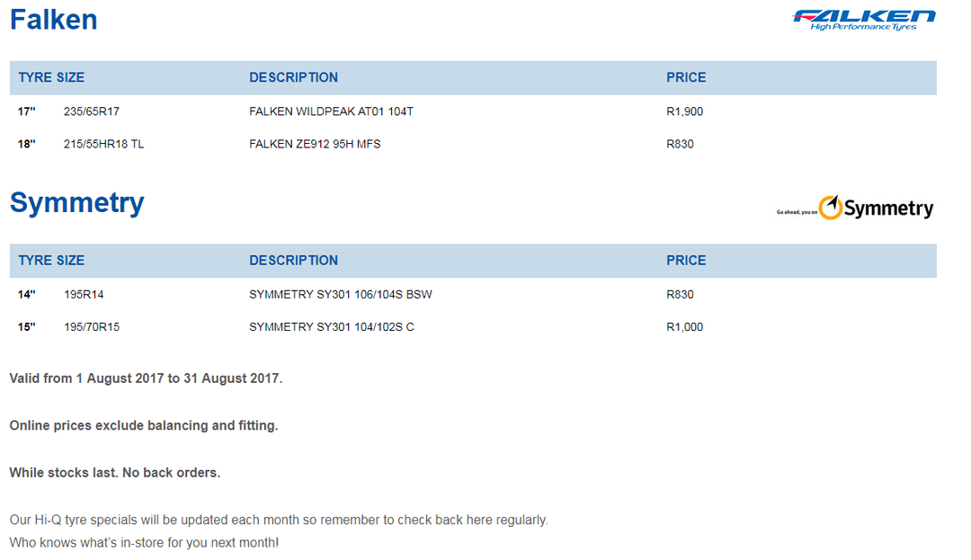The image size is (971, 560).
Task: Select the Symmetry section heading
Action: [76, 202]
